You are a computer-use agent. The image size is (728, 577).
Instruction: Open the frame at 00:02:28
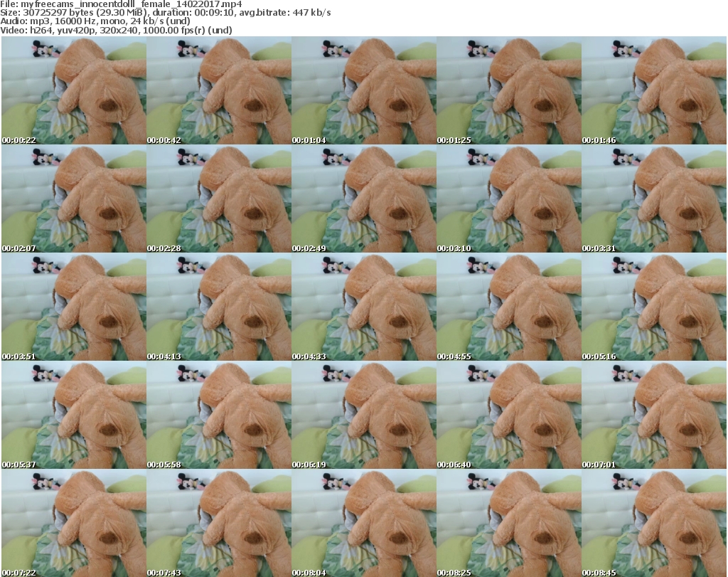click(x=219, y=198)
